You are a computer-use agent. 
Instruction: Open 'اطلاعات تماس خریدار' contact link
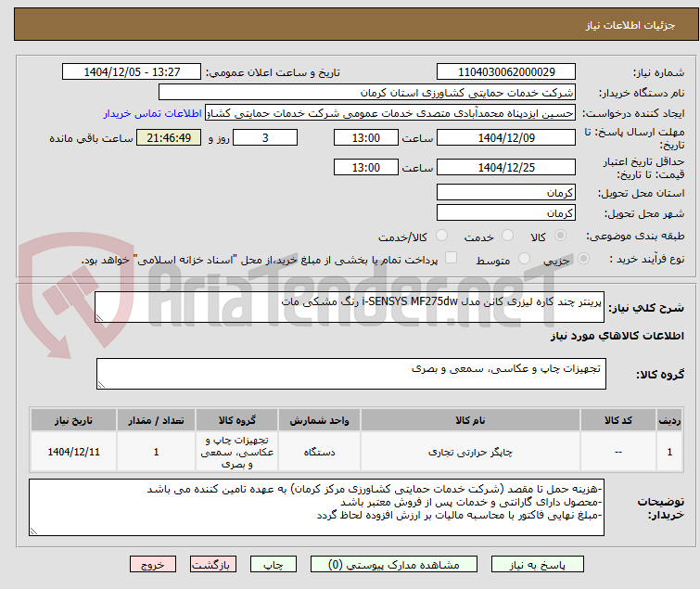(x=153, y=113)
